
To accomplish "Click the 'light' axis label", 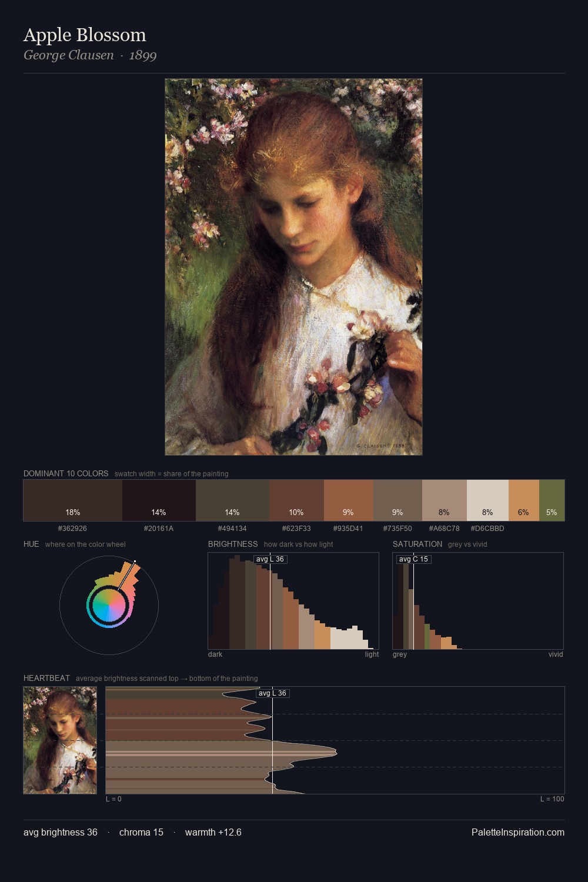I will pos(372,654).
